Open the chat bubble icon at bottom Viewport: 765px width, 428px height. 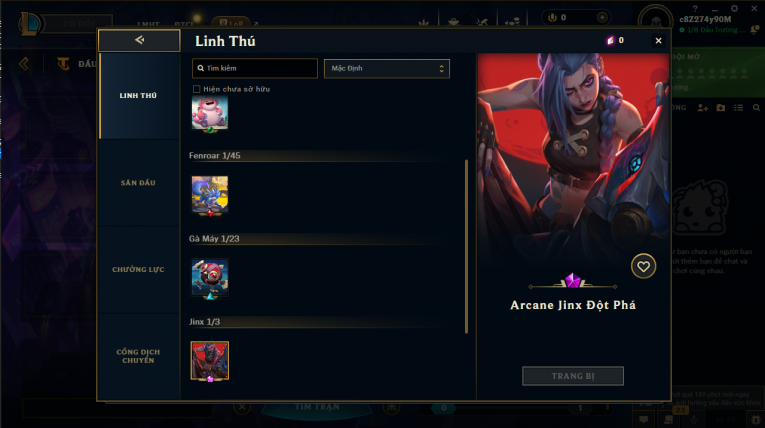[644, 419]
